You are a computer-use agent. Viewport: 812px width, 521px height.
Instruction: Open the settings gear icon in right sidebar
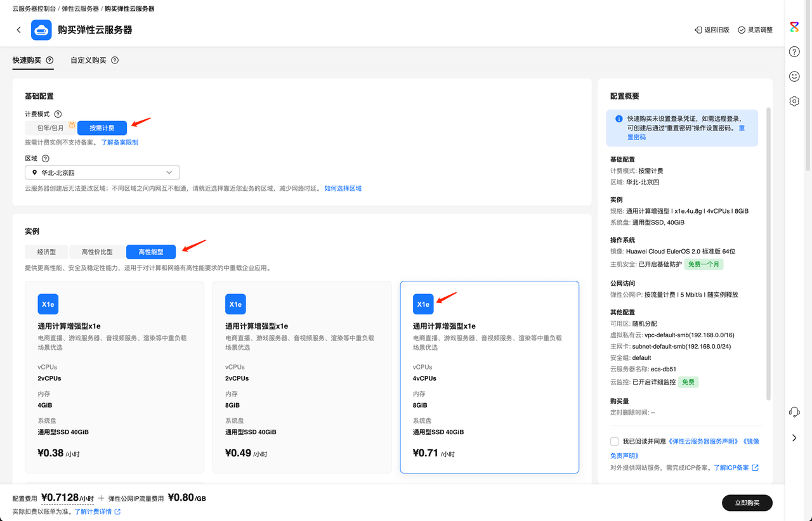point(794,101)
